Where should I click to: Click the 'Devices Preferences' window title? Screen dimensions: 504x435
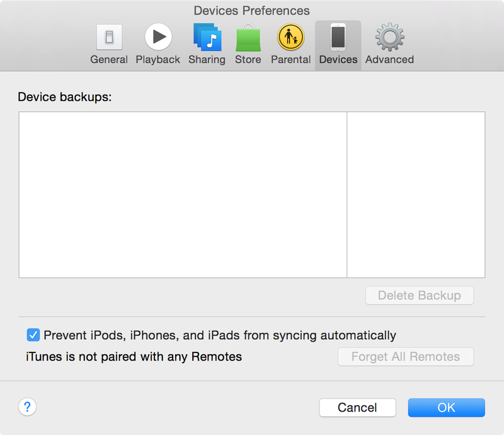coord(251,11)
